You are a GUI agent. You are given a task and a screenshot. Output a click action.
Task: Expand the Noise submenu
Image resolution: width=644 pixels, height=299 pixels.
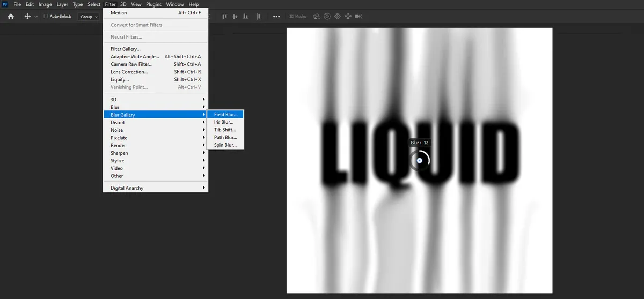pyautogui.click(x=156, y=130)
